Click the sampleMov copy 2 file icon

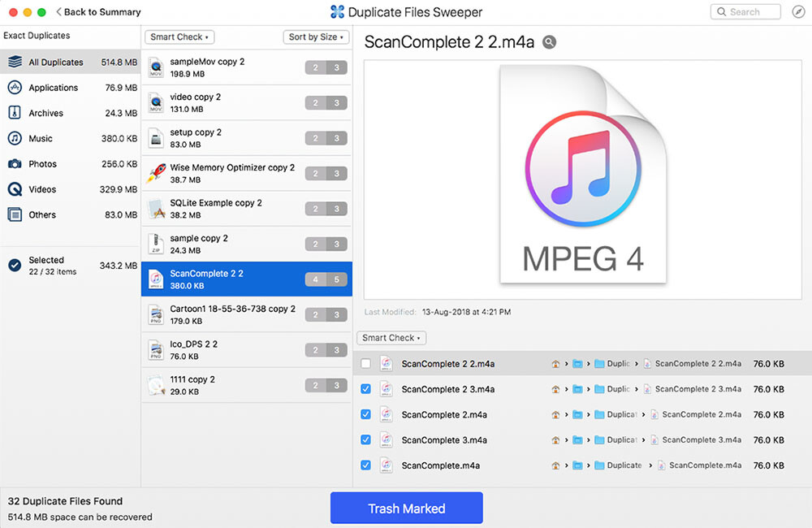click(156, 67)
